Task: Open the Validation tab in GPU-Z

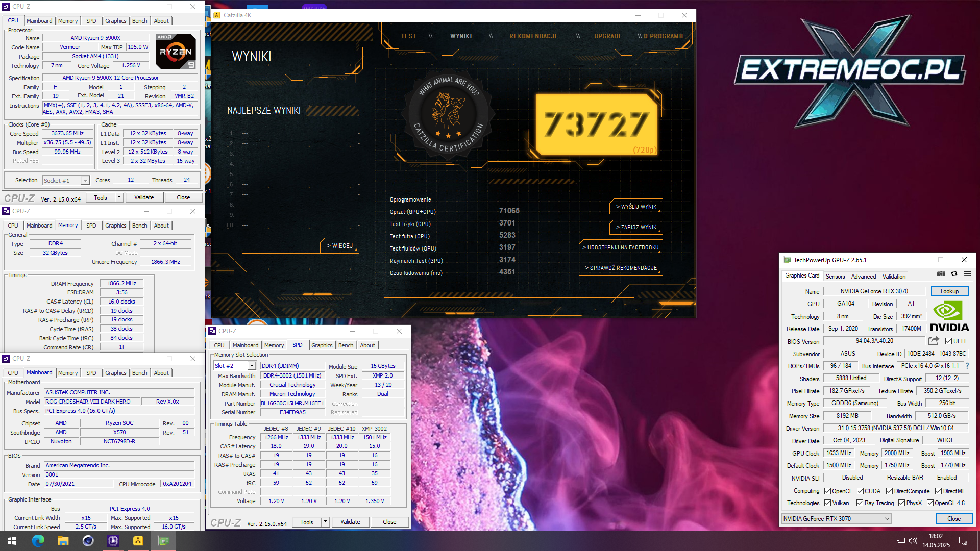Action: pyautogui.click(x=894, y=277)
